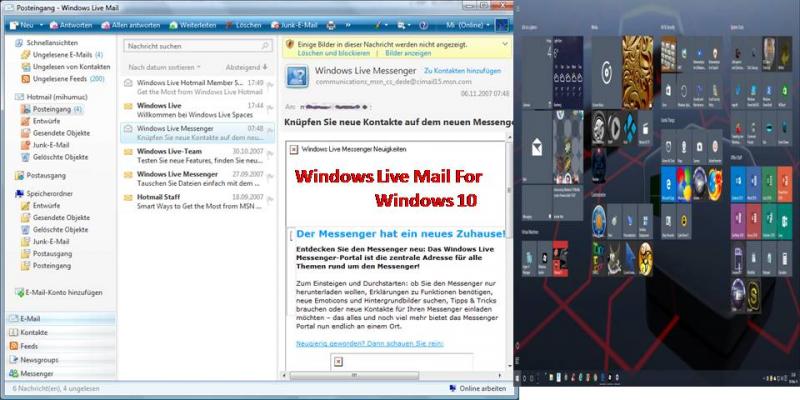
Task: Open the Google Chrome tile in Start
Action: pos(684,183)
